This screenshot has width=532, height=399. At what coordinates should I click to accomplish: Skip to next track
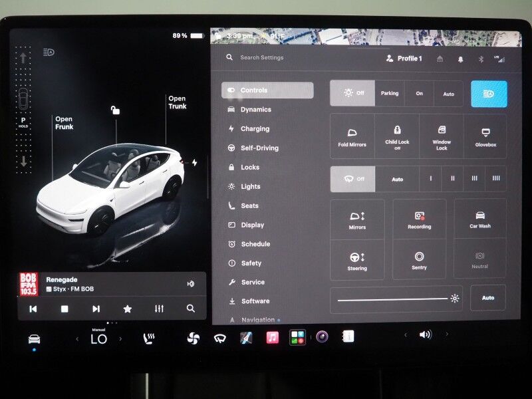tap(96, 309)
